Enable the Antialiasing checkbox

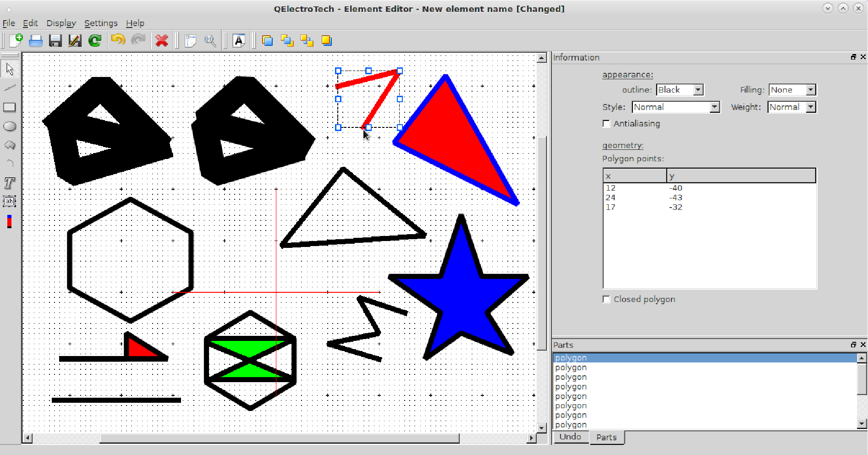pyautogui.click(x=606, y=124)
